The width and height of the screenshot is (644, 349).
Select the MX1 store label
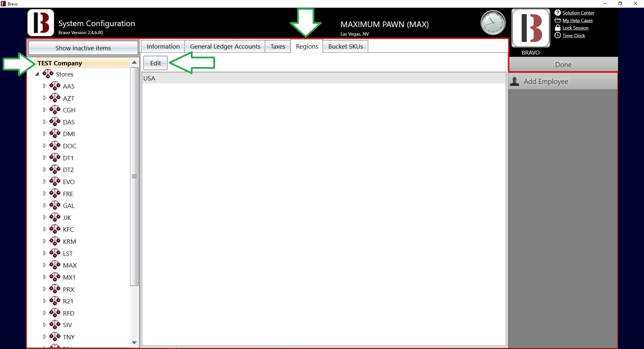69,277
